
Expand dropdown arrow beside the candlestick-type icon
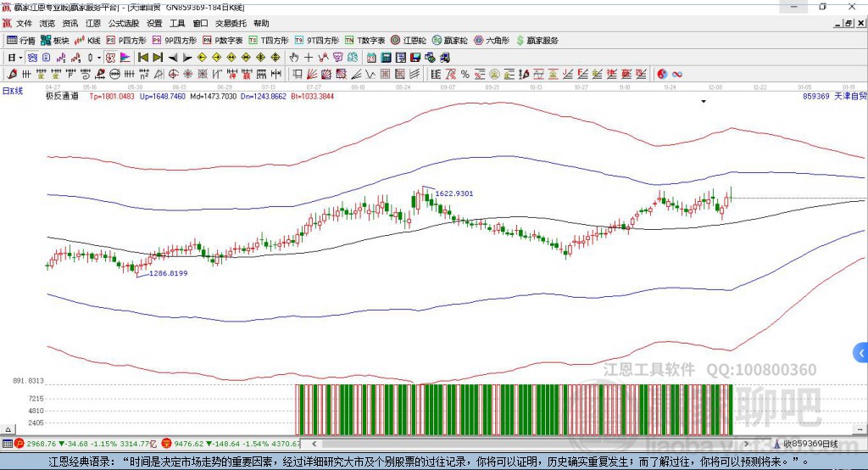click(x=99, y=57)
